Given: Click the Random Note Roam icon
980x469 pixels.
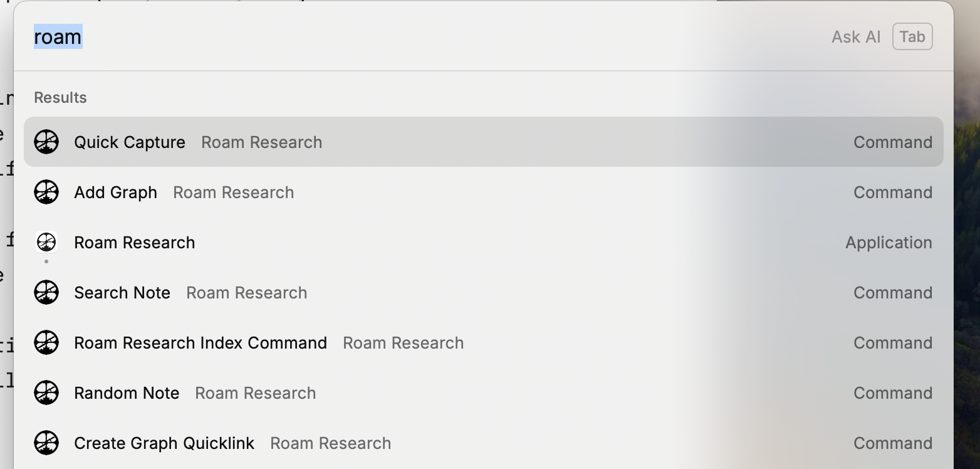Looking at the screenshot, I should 46,393.
